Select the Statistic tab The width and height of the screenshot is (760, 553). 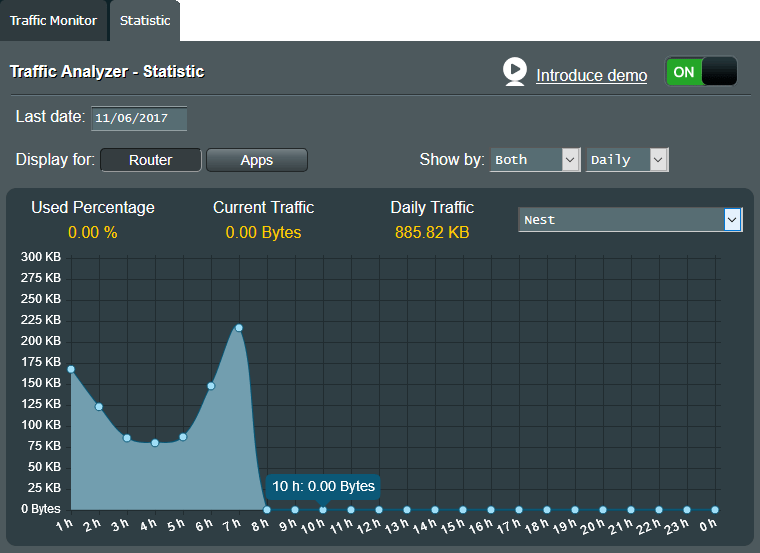pyautogui.click(x=145, y=20)
